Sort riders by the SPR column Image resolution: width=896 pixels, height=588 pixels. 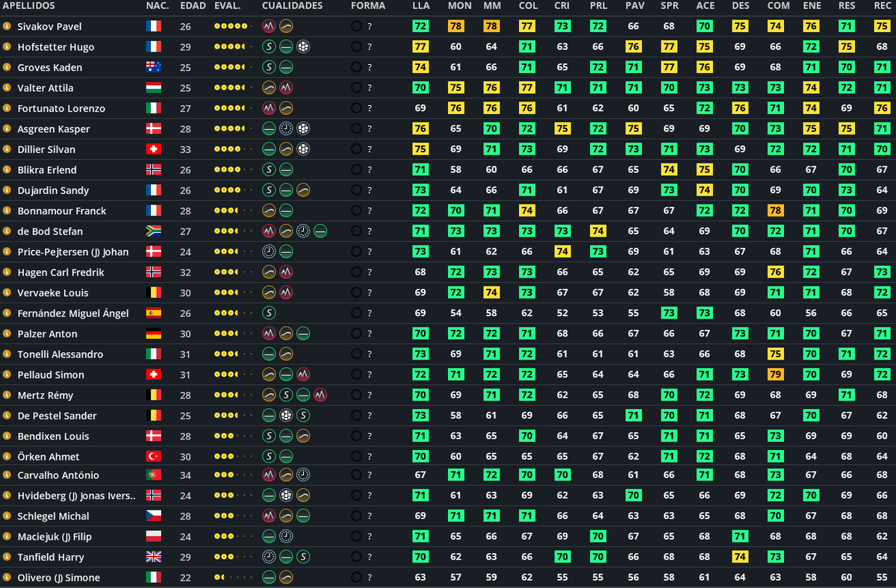(670, 6)
